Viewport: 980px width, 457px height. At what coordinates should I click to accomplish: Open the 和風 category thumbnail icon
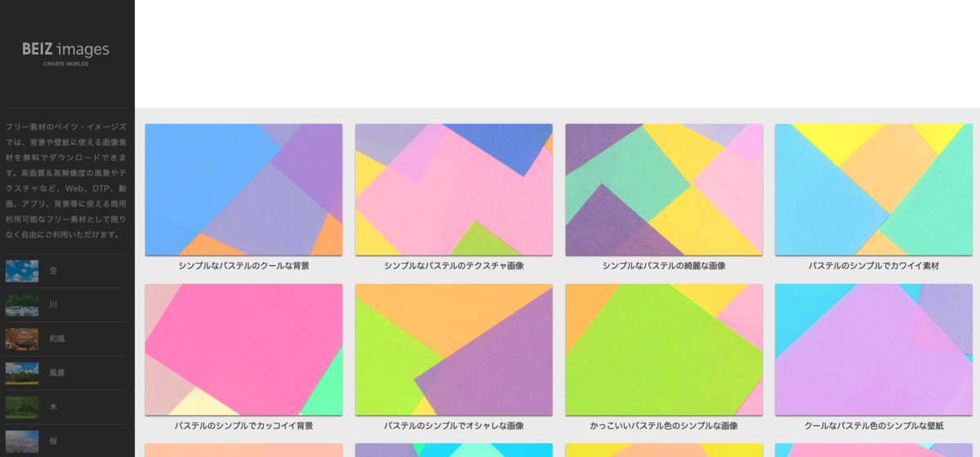(x=22, y=339)
